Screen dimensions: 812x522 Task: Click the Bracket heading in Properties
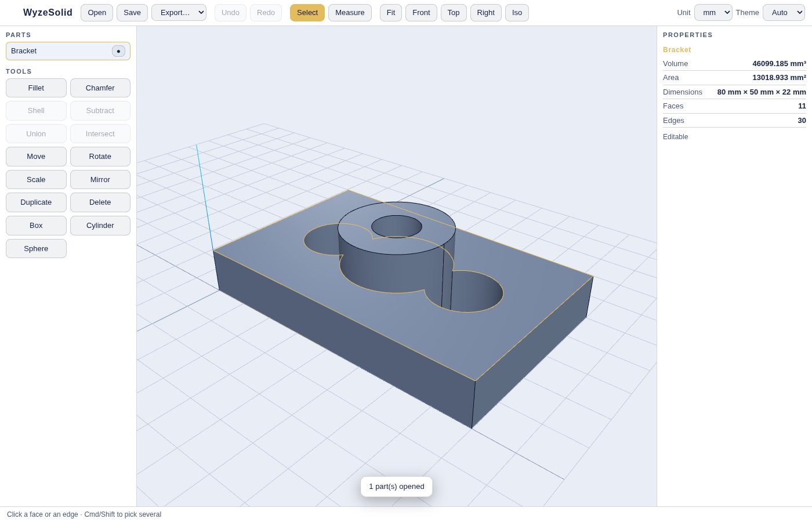(x=677, y=50)
